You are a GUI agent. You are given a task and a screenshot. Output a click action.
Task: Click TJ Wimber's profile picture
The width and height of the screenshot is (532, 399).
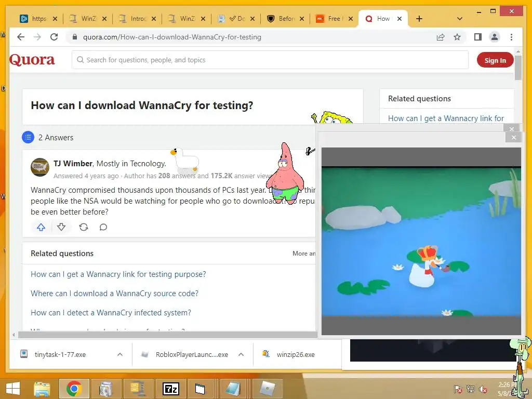40,167
